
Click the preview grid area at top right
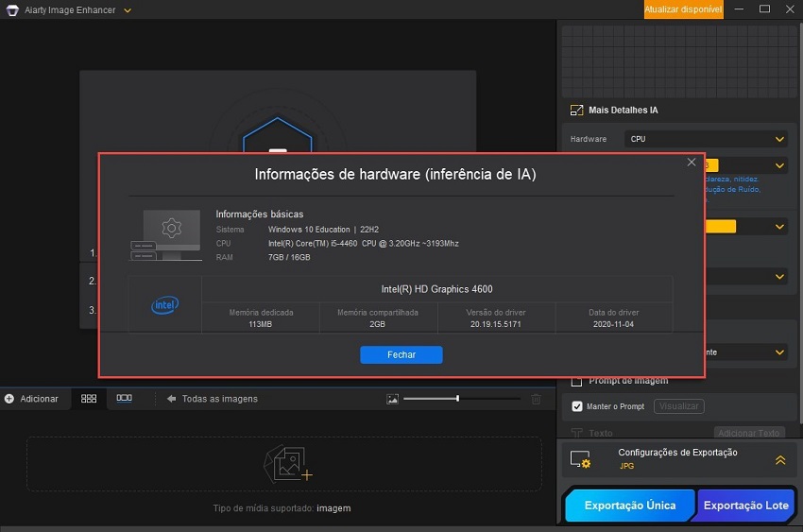[x=679, y=61]
